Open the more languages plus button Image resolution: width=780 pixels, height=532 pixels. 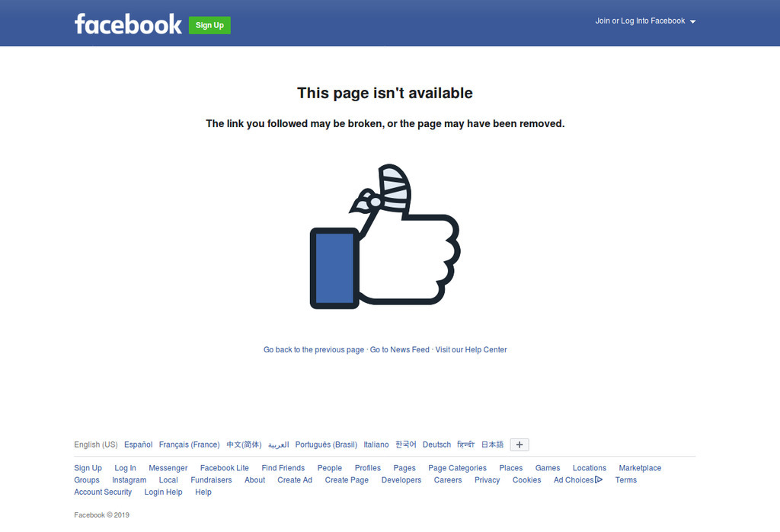click(x=519, y=444)
